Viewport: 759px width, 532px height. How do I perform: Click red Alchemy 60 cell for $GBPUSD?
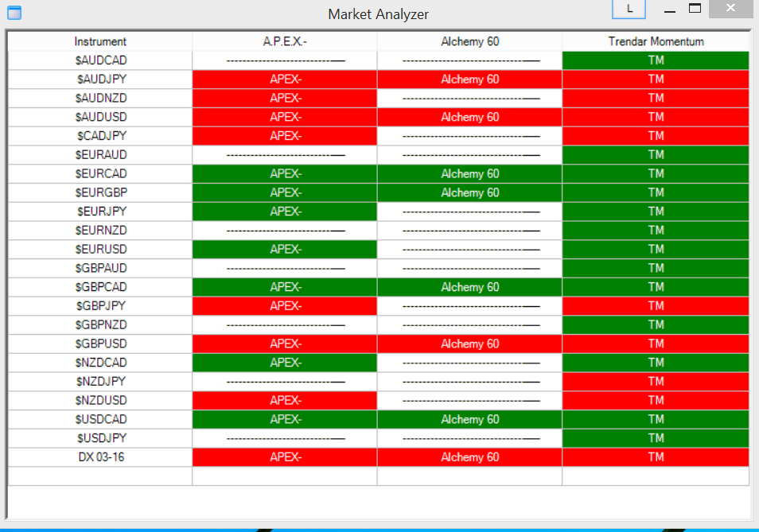469,344
